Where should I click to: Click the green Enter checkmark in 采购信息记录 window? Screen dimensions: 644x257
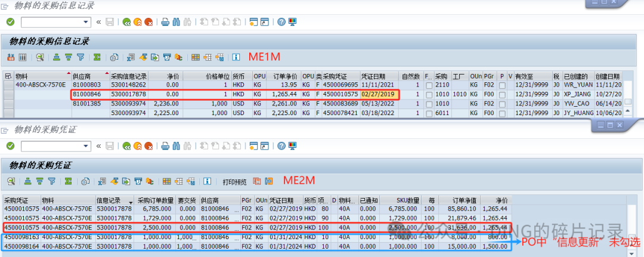11,21
